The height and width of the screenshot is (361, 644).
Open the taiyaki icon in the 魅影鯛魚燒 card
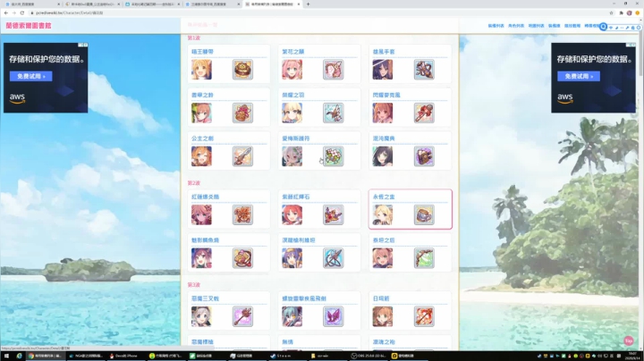(x=242, y=258)
